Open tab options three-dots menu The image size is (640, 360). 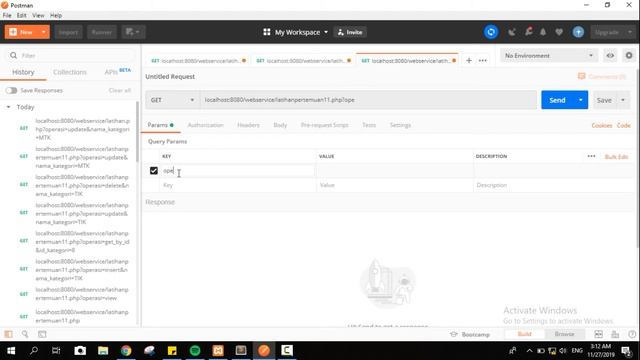(482, 60)
